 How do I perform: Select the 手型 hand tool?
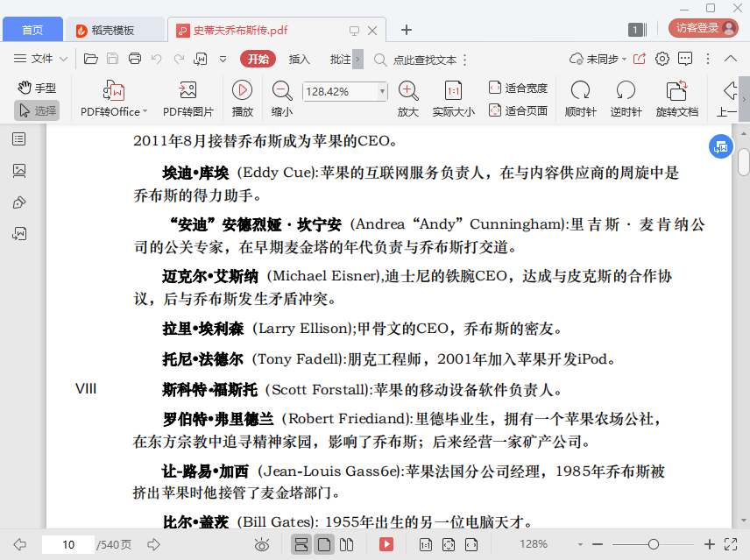click(37, 88)
